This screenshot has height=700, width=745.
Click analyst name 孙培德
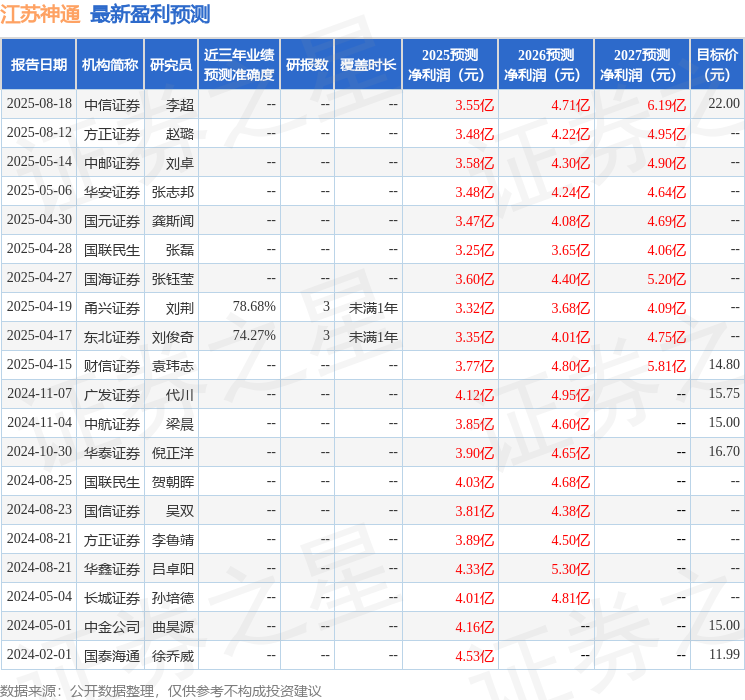(172, 597)
